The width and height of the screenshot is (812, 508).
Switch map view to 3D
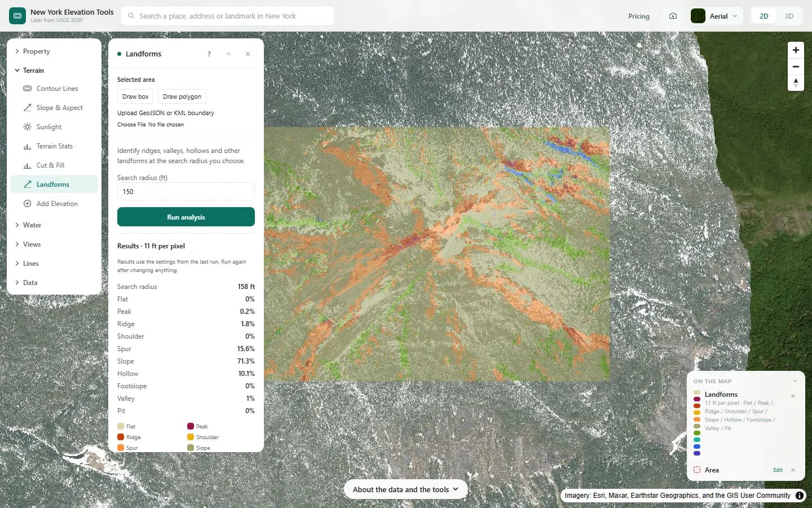pyautogui.click(x=789, y=16)
